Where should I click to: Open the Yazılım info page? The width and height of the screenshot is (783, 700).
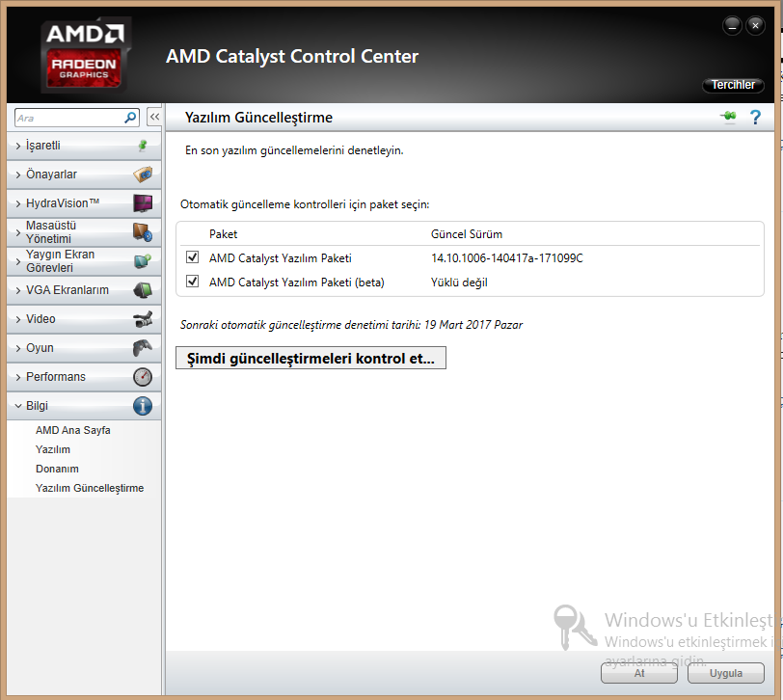[x=53, y=449]
